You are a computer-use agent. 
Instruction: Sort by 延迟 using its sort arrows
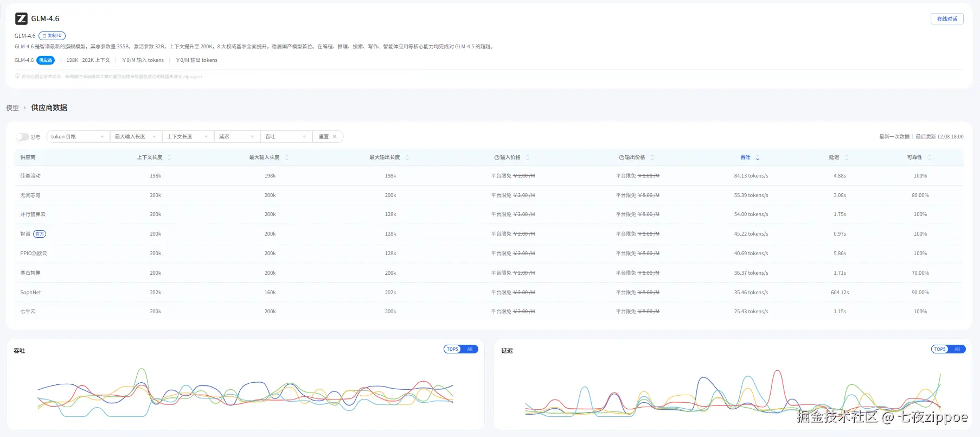(x=847, y=157)
